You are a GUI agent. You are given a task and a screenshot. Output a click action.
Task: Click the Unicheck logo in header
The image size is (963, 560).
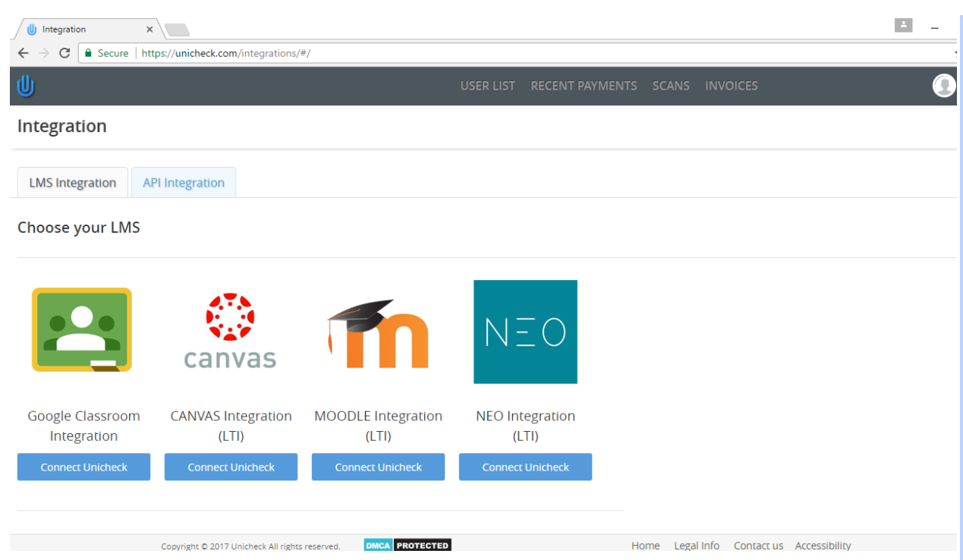[26, 86]
